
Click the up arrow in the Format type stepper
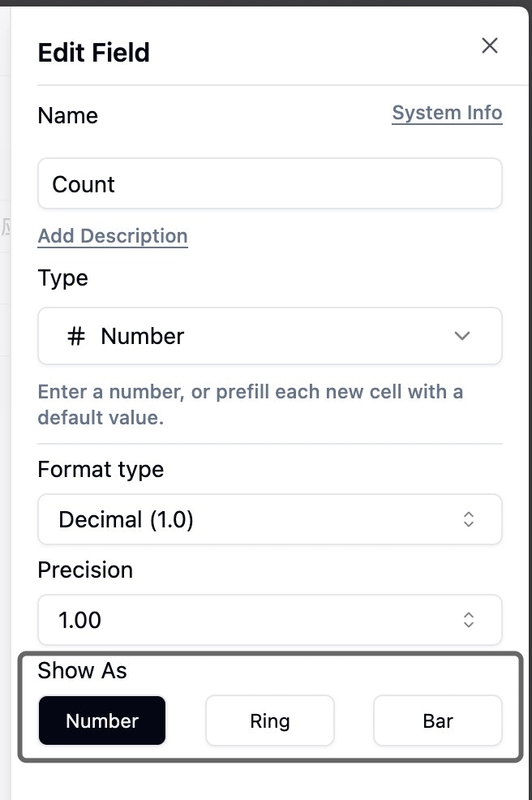tap(468, 514)
